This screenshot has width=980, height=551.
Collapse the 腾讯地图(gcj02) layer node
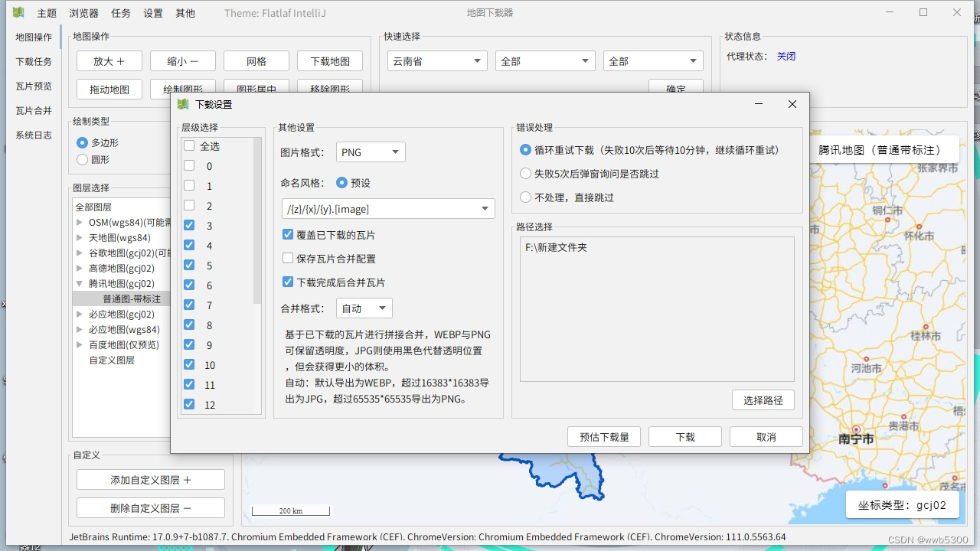pos(80,284)
